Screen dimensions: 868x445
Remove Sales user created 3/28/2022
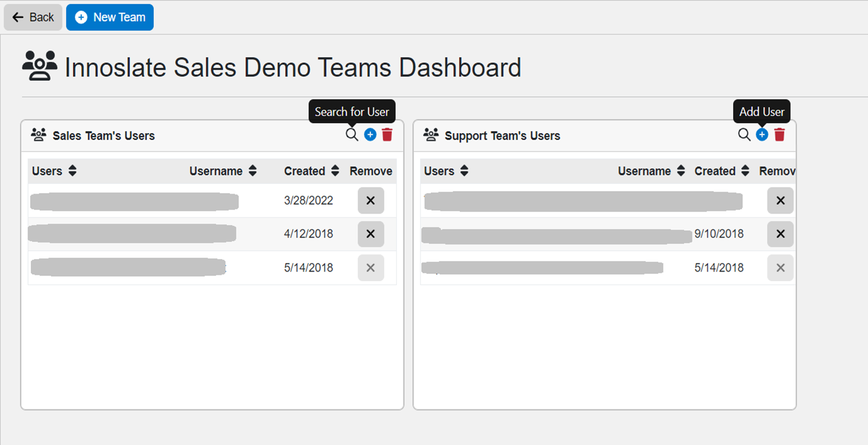[371, 201]
